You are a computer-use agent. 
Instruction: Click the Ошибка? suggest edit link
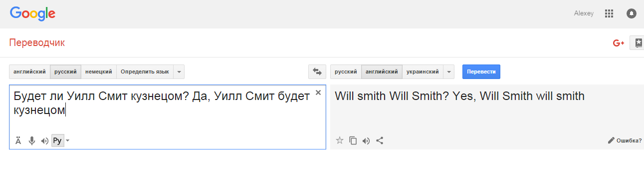(x=625, y=140)
